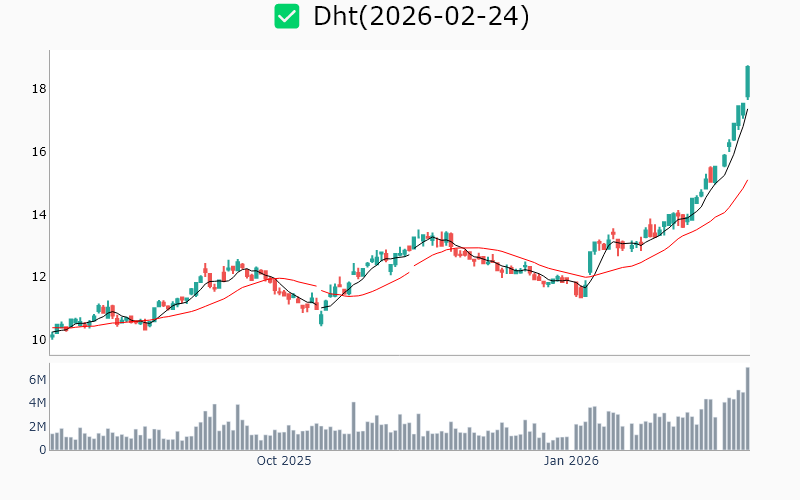The height and width of the screenshot is (500, 800).
Task: Click the 6M volume axis label
Action: [37, 380]
